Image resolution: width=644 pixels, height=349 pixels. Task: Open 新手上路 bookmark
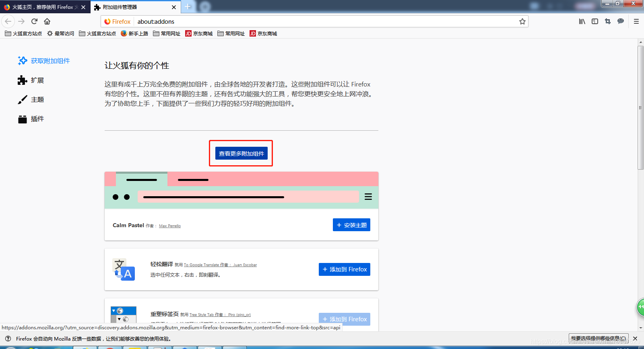click(134, 33)
